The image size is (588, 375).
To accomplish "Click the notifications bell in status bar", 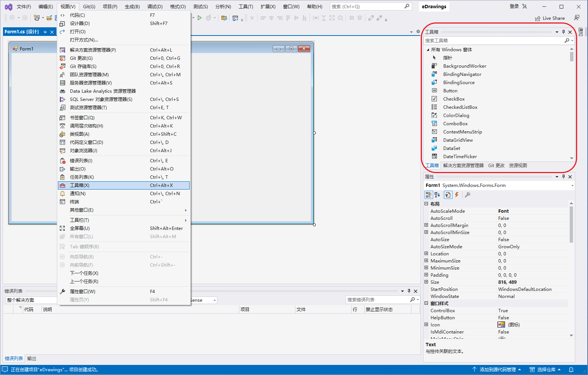I will (x=571, y=369).
